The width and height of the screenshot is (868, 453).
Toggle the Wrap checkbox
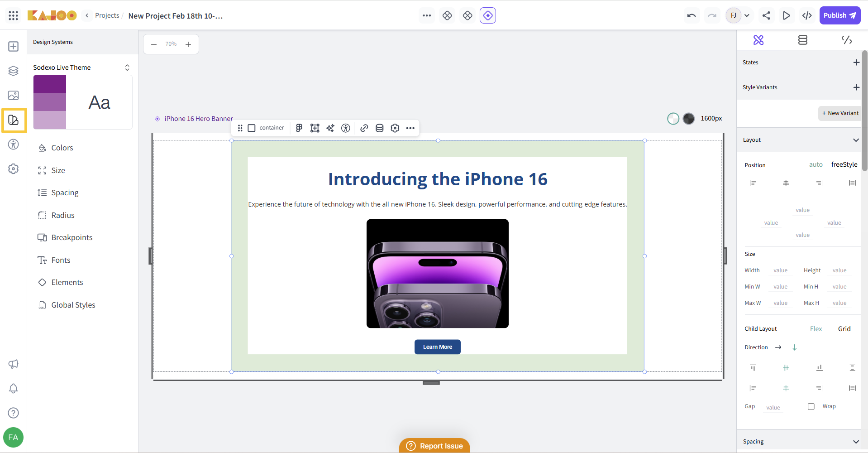click(x=811, y=406)
